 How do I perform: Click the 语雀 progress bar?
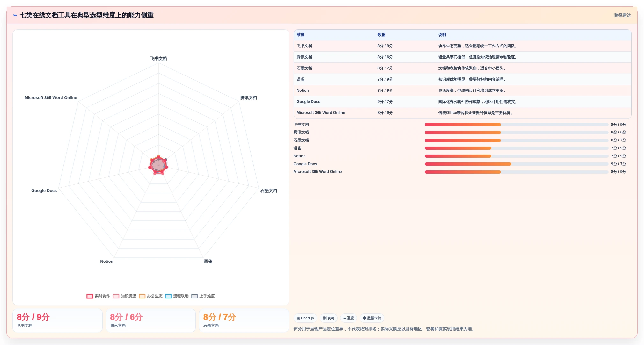click(x=516, y=148)
